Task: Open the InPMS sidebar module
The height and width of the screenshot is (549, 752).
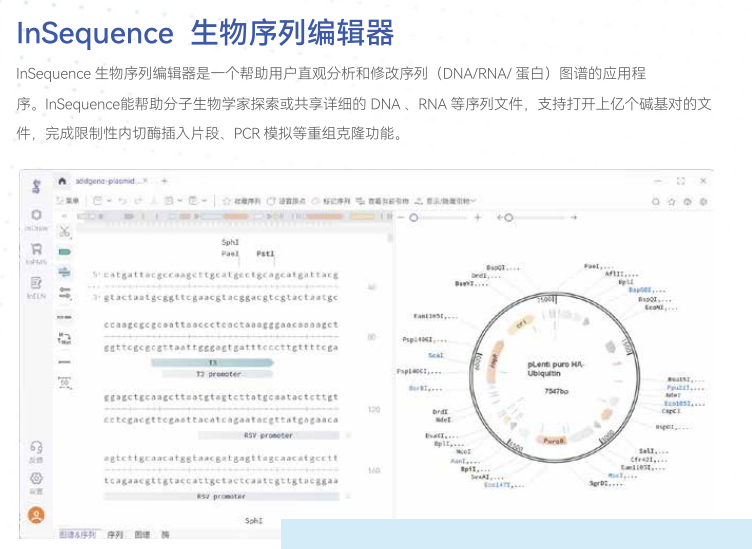Action: click(36, 253)
